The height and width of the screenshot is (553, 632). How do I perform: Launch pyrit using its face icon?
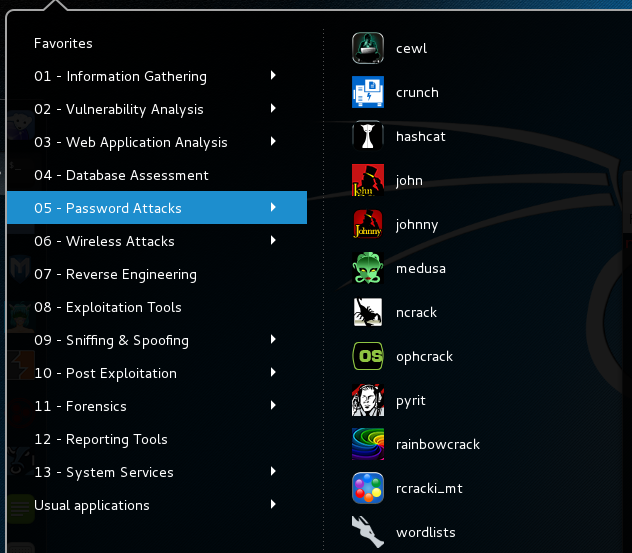[368, 400]
